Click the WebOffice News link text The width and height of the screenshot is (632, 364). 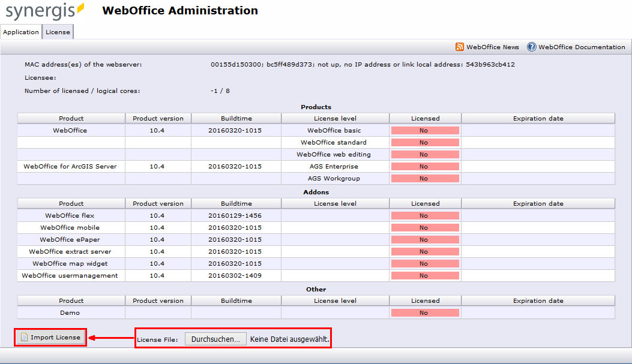coord(492,47)
